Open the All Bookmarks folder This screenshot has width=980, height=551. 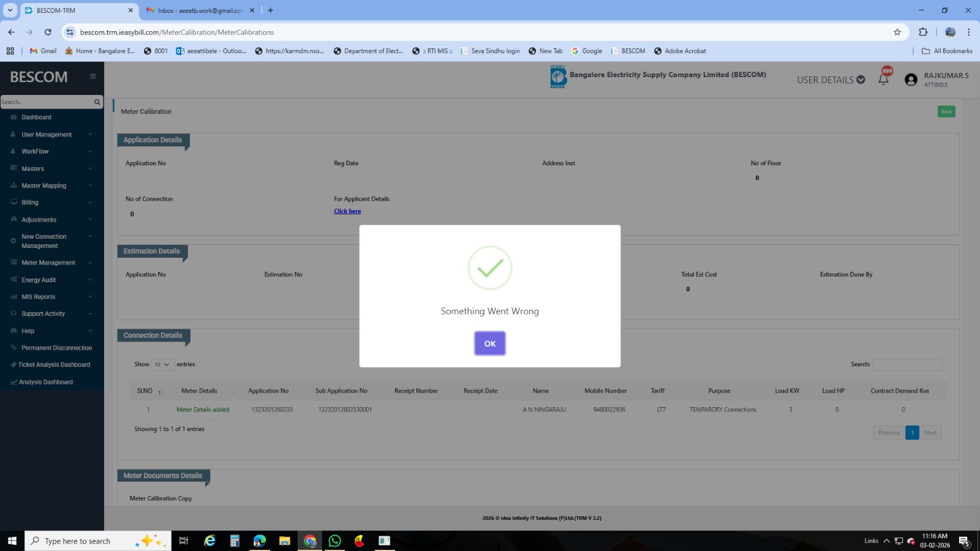[947, 51]
